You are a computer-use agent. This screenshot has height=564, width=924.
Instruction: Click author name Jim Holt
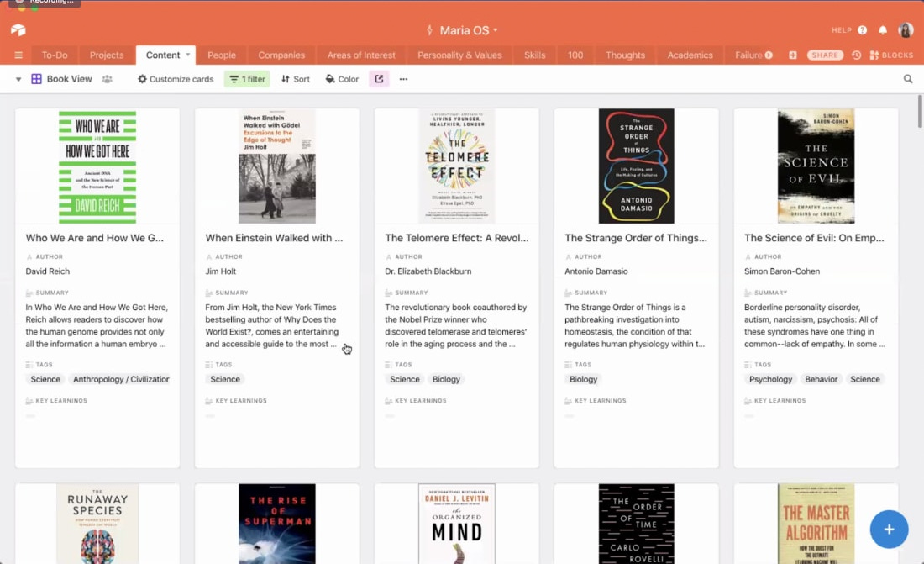[220, 271]
